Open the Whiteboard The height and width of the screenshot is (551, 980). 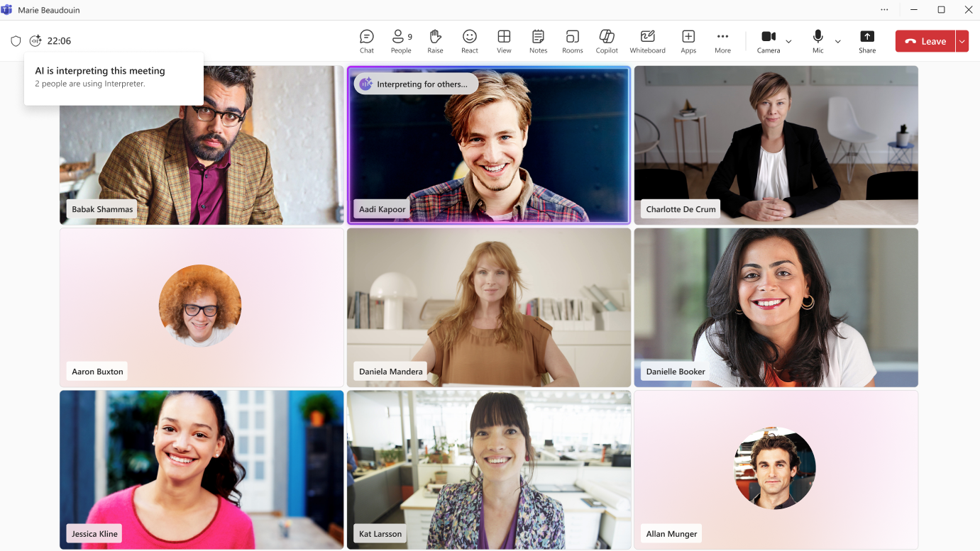647,41
